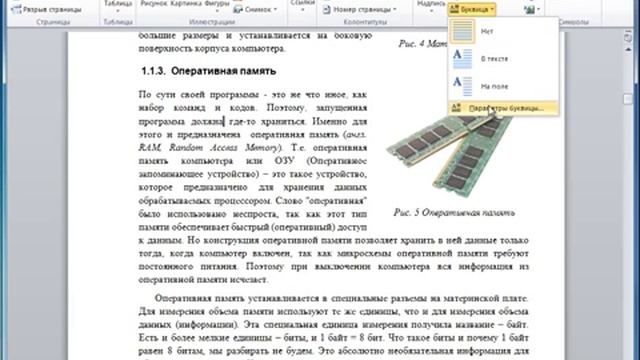Click the Рис. 4 caption text
The height and width of the screenshot is (360, 640).
click(x=422, y=44)
